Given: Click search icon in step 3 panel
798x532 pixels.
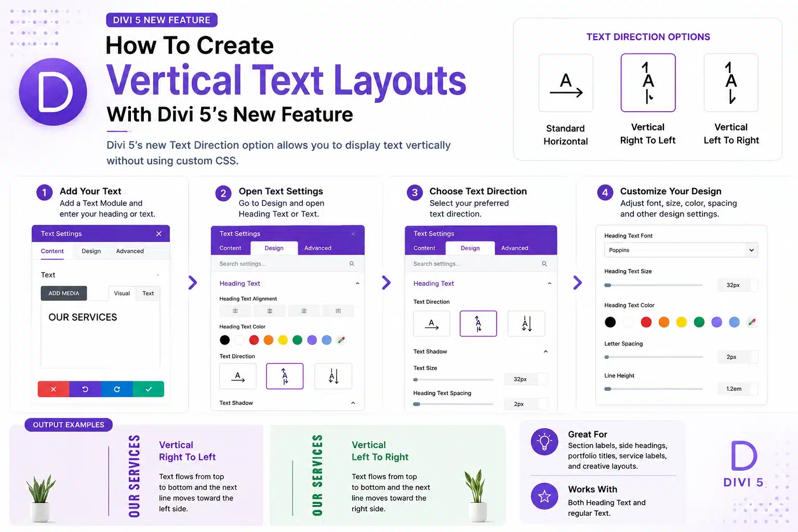Looking at the screenshot, I should tap(544, 263).
